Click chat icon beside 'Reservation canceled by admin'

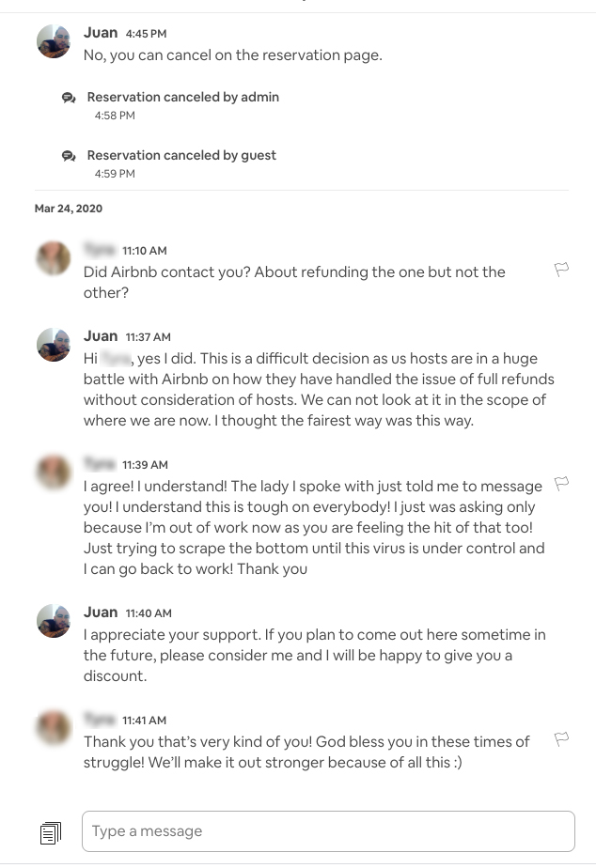point(69,98)
